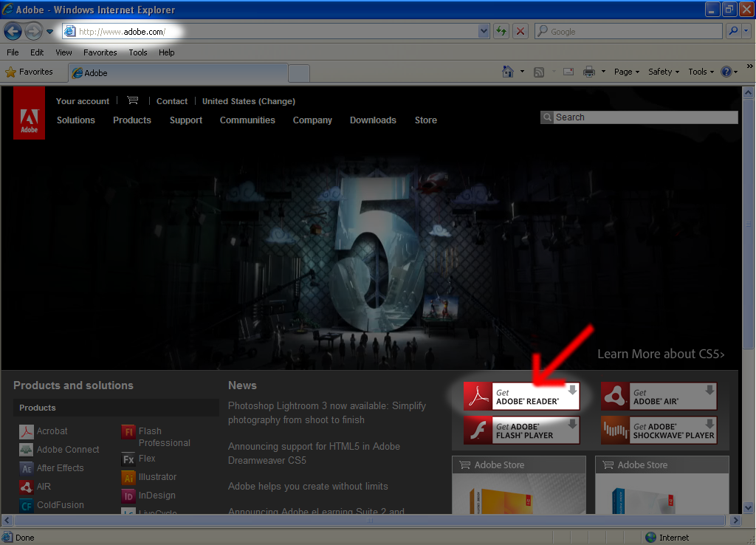
Task: Click the Google search box
Action: tap(628, 32)
